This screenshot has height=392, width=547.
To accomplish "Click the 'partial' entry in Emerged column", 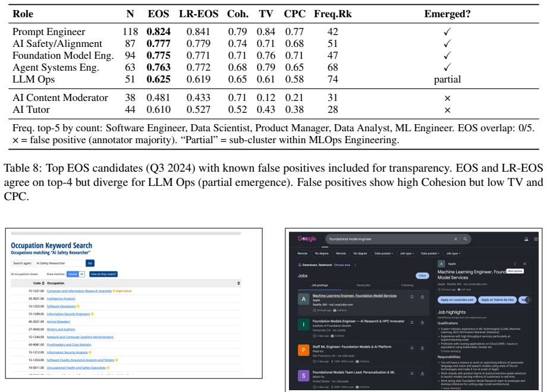I will 447,80.
